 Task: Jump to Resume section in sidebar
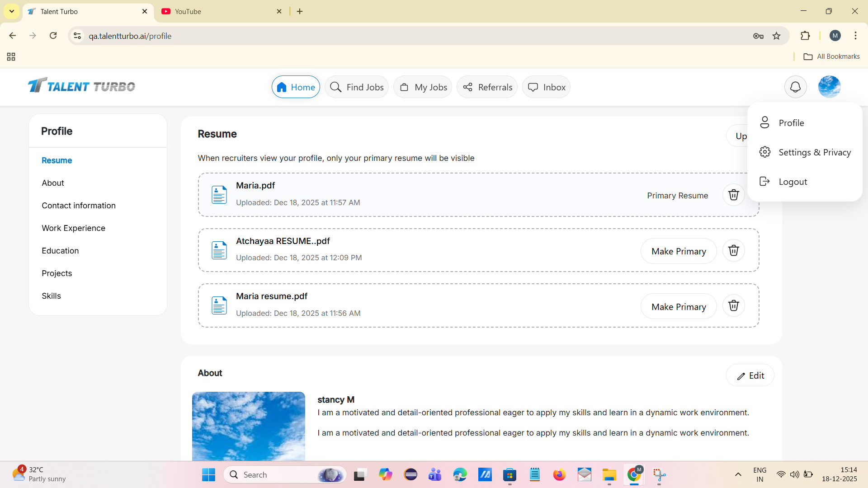click(57, 160)
